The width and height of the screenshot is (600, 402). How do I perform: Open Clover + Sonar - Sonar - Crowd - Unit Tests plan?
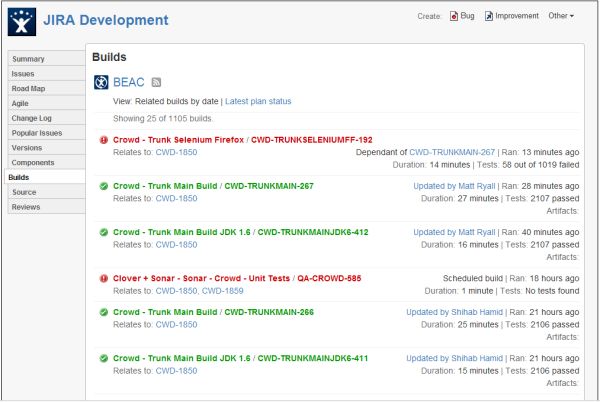(201, 278)
